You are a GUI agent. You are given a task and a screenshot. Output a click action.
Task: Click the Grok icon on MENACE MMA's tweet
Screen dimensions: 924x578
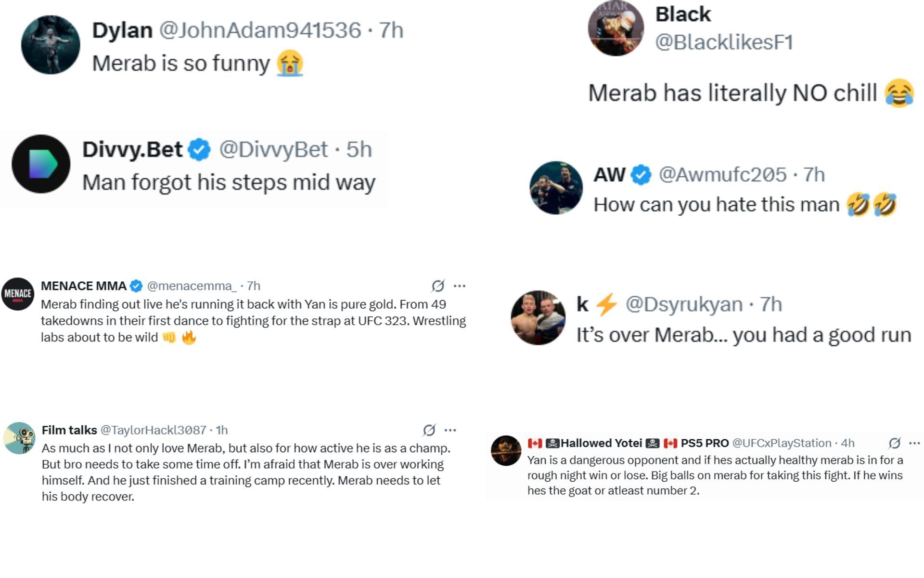437,286
